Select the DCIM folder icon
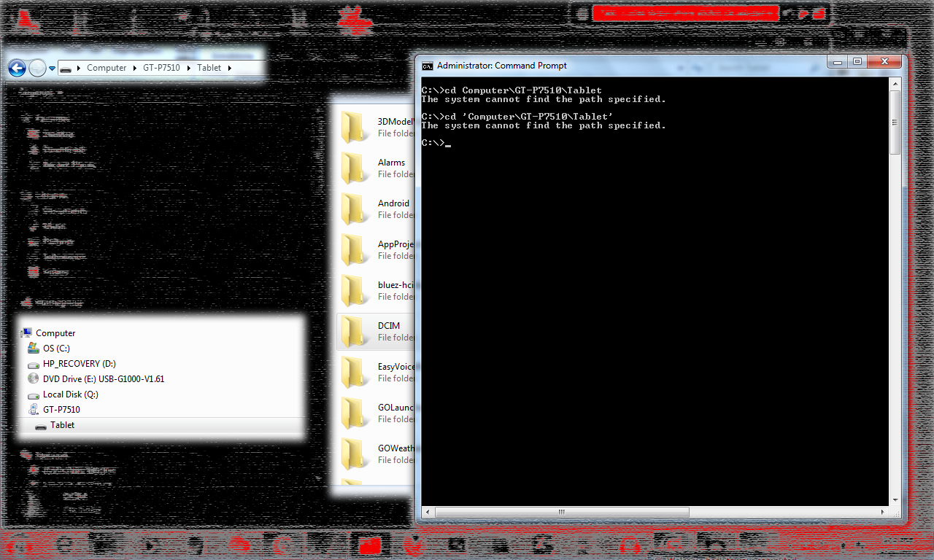Viewport: 934px width, 560px height. (355, 331)
